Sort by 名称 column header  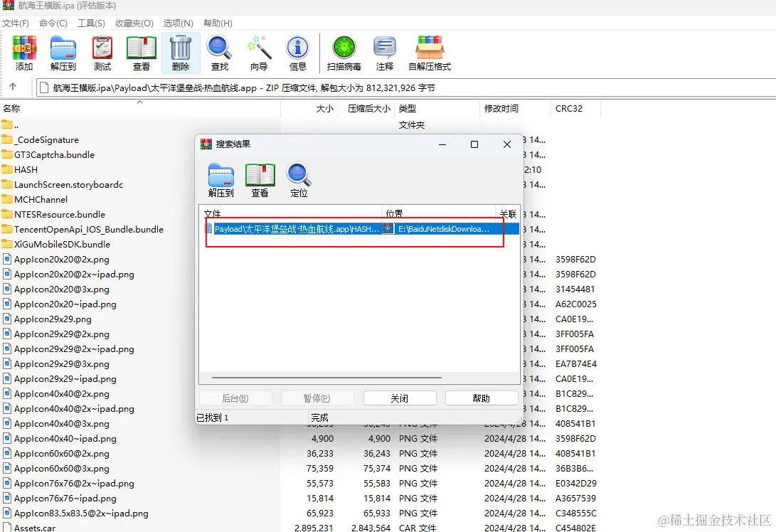point(141,108)
